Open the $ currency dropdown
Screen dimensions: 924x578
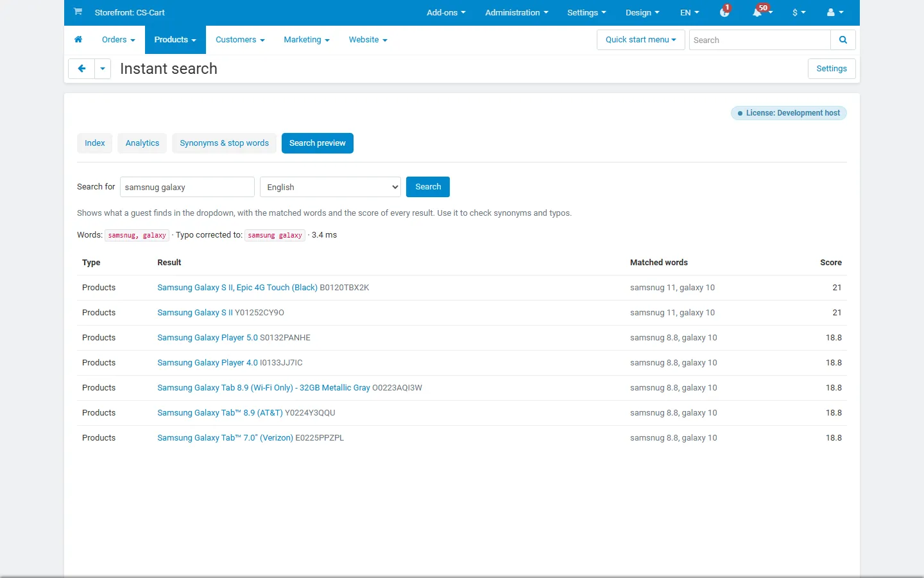click(x=799, y=12)
